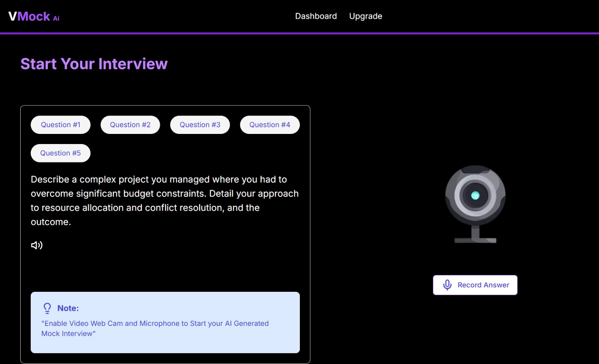This screenshot has width=599, height=364.
Task: Select Question #1 tab
Action: pyautogui.click(x=61, y=125)
